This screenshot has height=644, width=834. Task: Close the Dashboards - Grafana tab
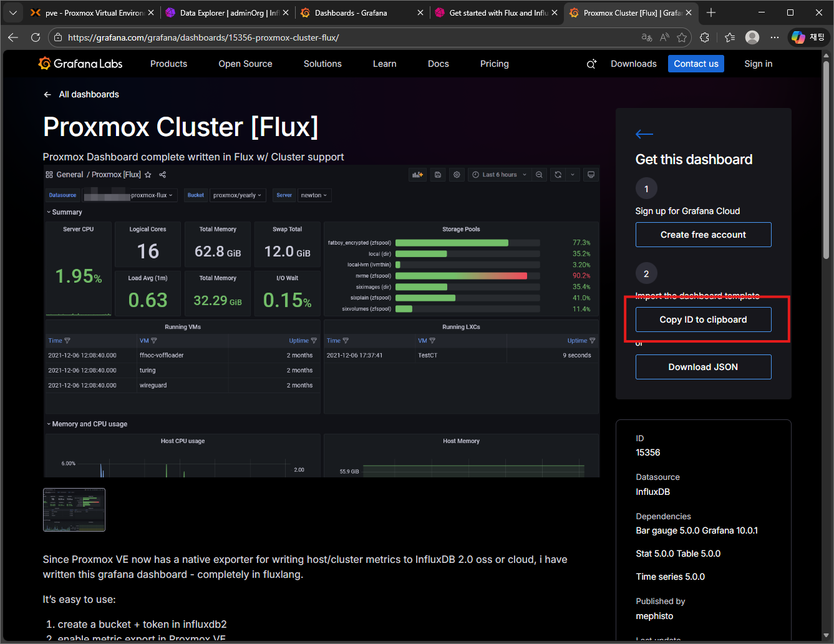click(420, 12)
